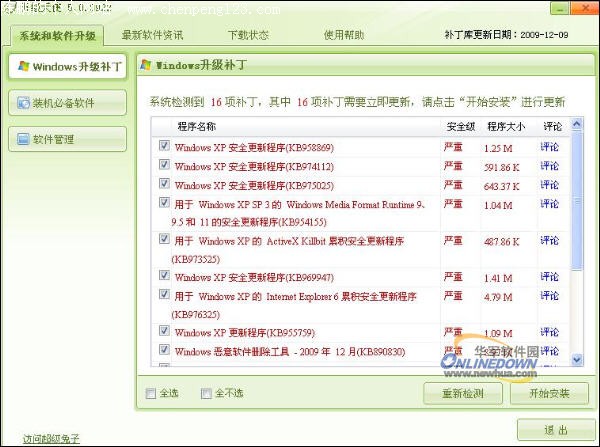Switch to the 下载状态 tab
This screenshot has width=600, height=447.
coord(247,35)
